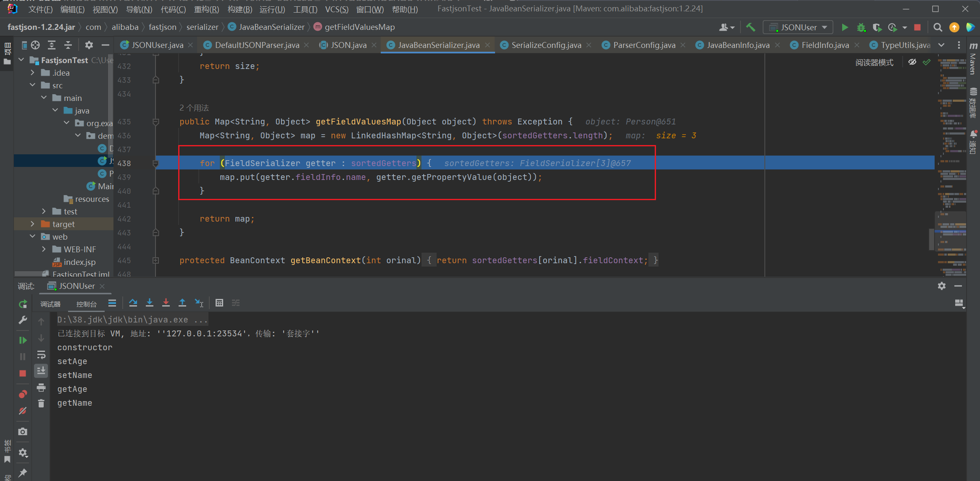Click View Breakpoints red circles icon
980x481 pixels.
(23, 394)
